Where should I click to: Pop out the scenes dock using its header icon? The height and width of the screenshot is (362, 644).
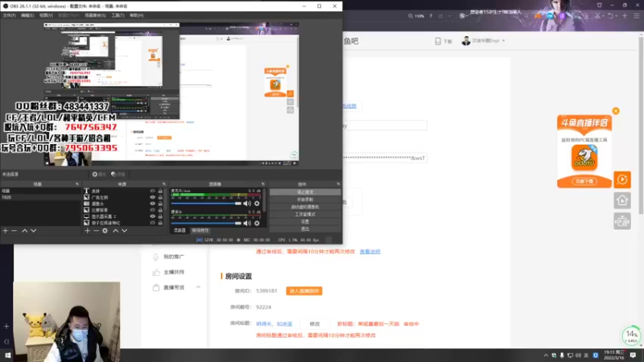click(x=77, y=184)
